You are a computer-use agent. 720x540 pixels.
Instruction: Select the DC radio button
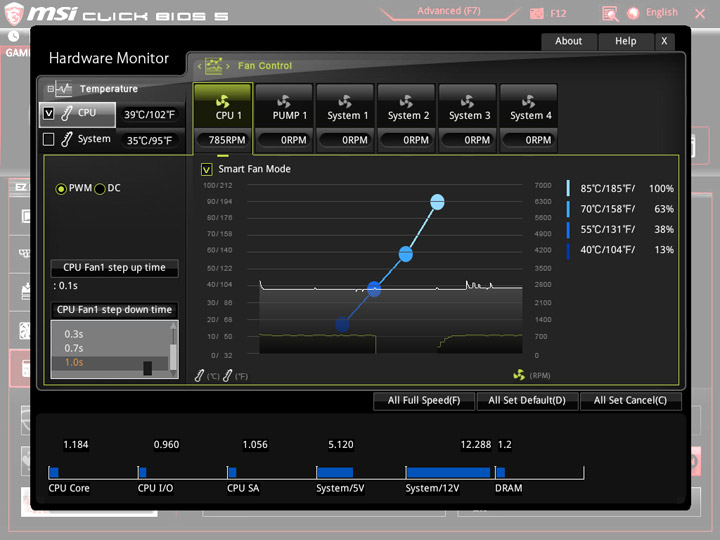(x=100, y=189)
